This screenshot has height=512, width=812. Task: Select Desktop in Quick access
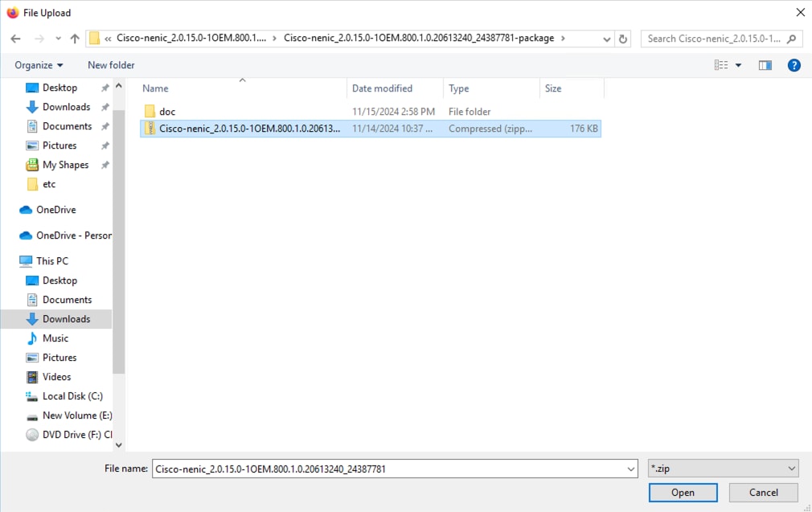pyautogui.click(x=59, y=88)
